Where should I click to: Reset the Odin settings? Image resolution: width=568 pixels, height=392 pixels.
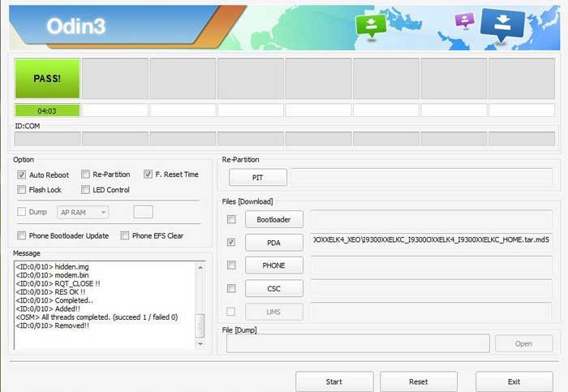(419, 381)
